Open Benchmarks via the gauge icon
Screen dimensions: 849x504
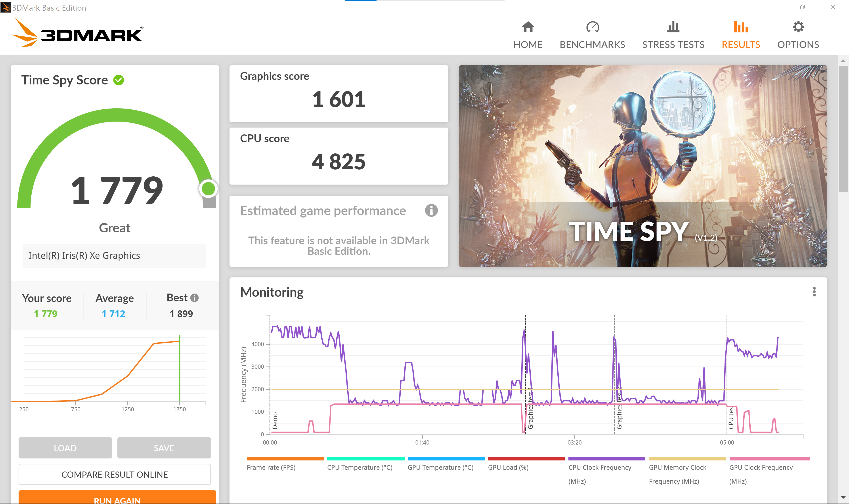[x=592, y=27]
